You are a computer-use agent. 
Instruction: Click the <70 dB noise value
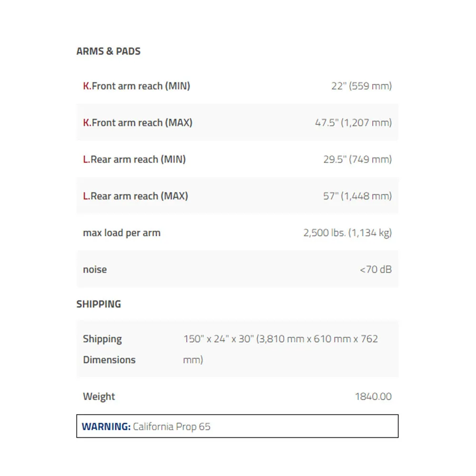pyautogui.click(x=376, y=269)
